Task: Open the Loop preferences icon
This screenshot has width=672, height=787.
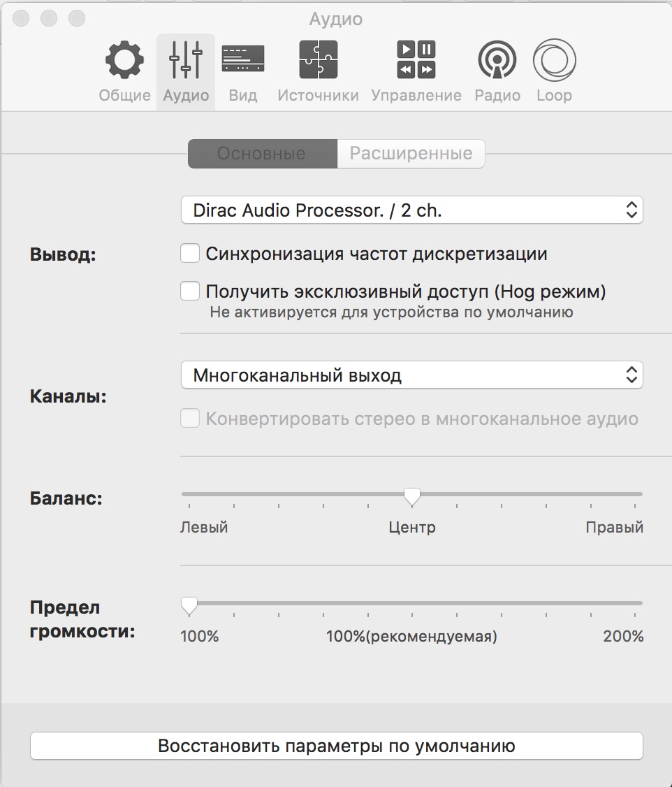Action: pos(554,61)
